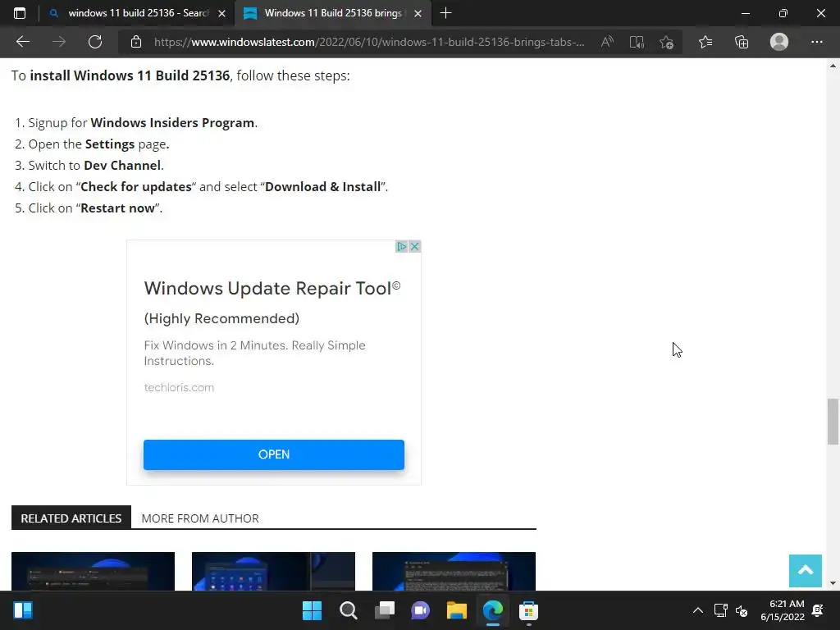Screen dimensions: 840x630
Task: Click the back-to-top arrow button
Action: (806, 571)
